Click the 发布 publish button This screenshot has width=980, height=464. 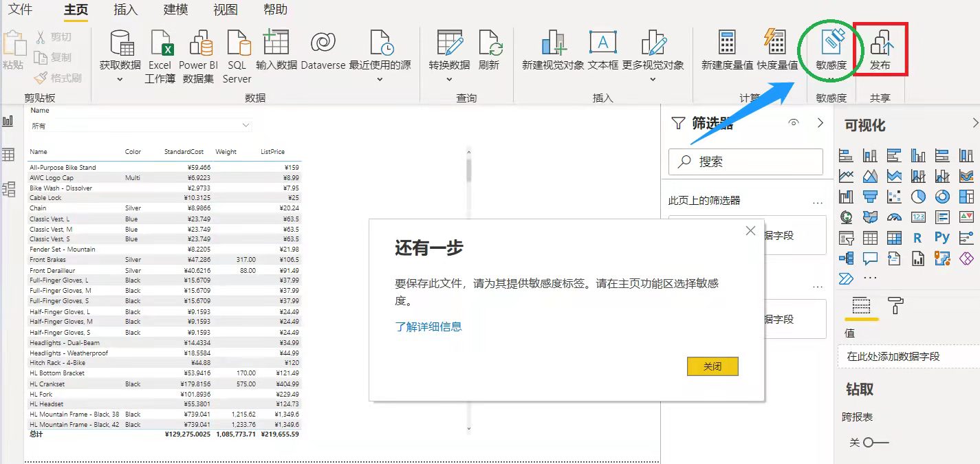coord(880,49)
